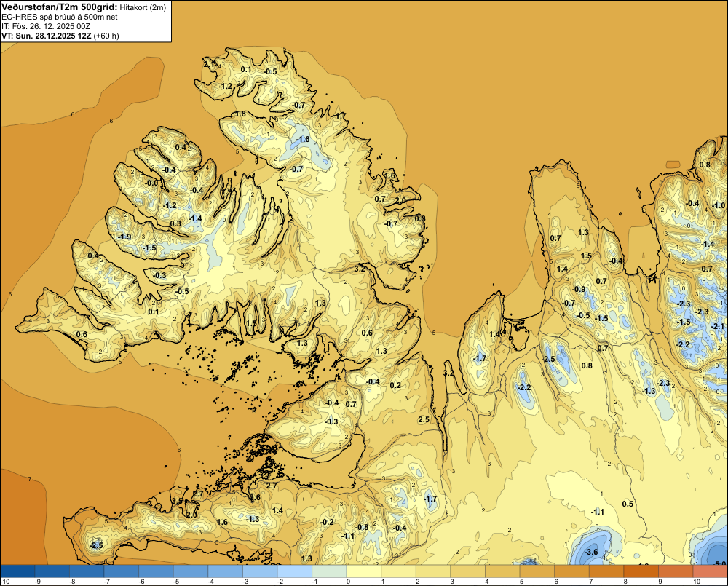Click the '-5.0' temperature value on the map
The image size is (728, 586).
coord(719,564)
